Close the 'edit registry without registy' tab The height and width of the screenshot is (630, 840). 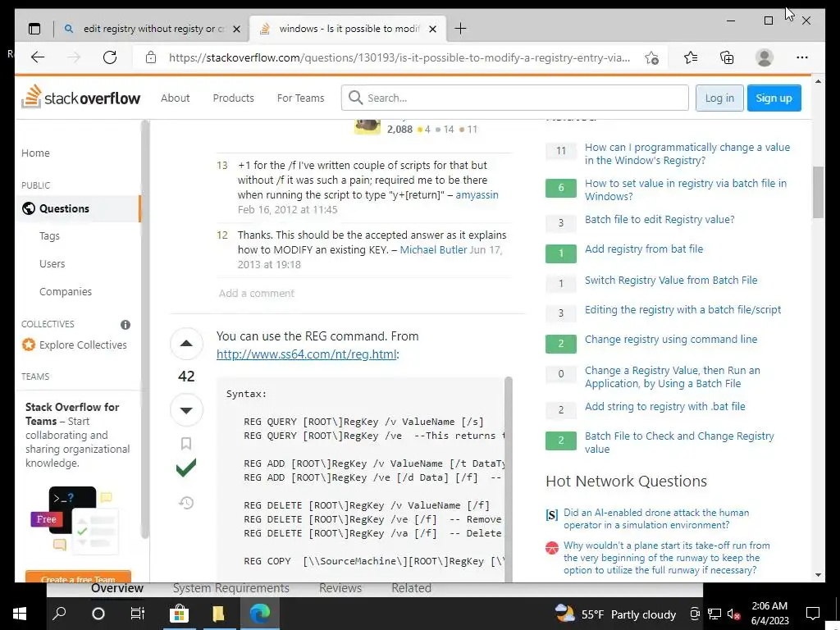click(236, 29)
